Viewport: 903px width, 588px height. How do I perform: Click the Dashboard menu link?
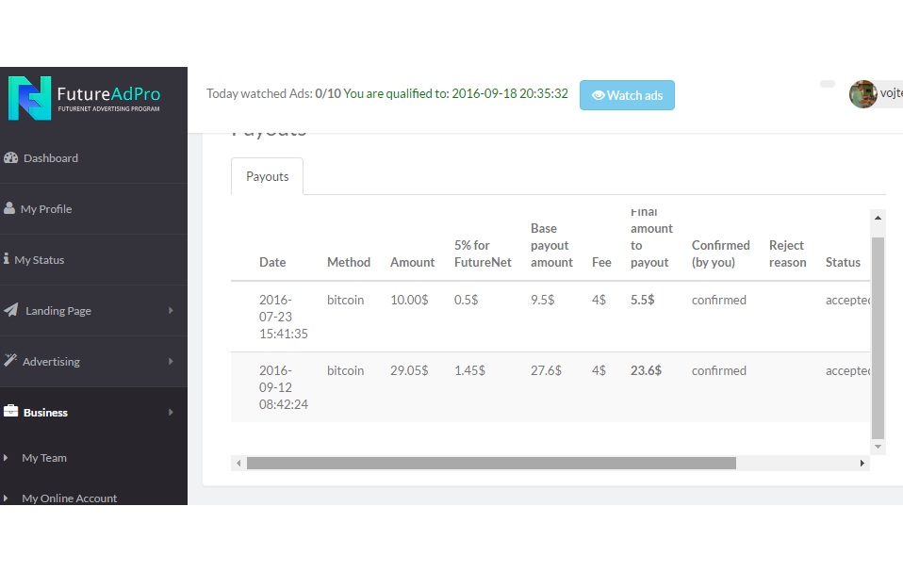51,158
